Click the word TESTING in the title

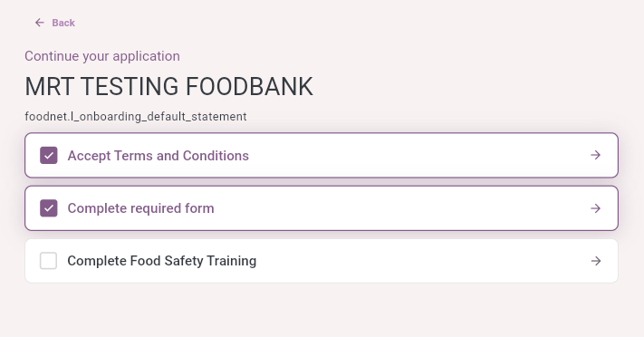[x=130, y=87]
